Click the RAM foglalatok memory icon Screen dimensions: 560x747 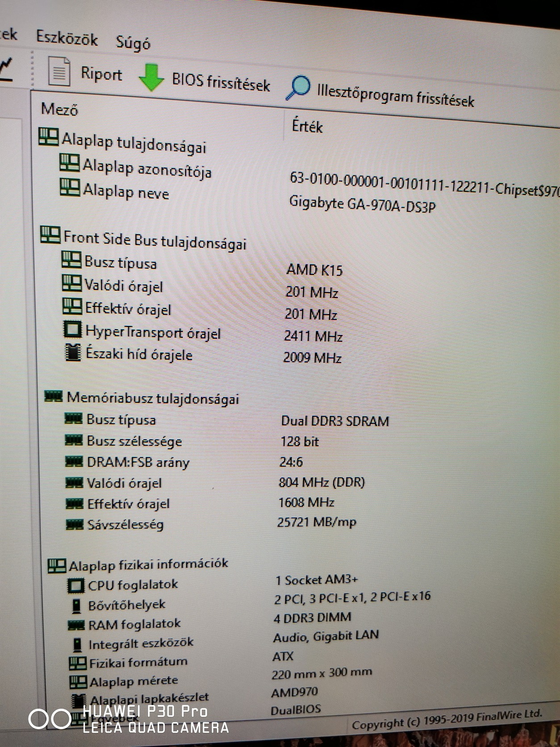point(76,625)
